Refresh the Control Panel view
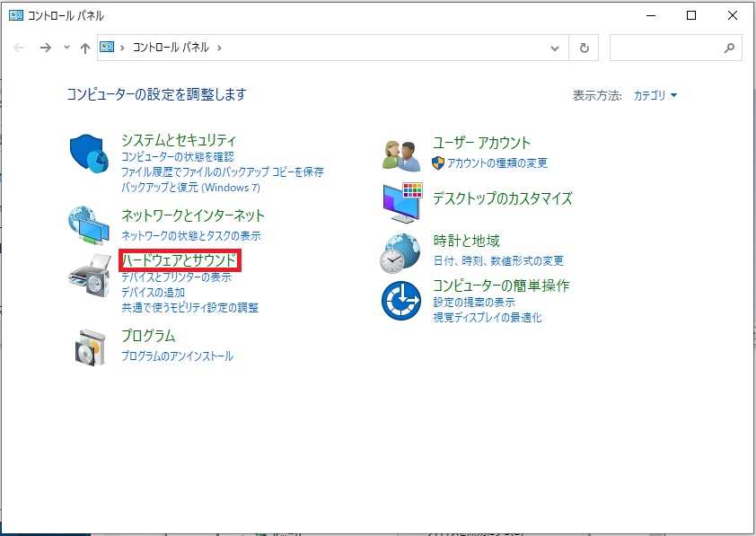Image resolution: width=756 pixels, height=536 pixels. [583, 48]
